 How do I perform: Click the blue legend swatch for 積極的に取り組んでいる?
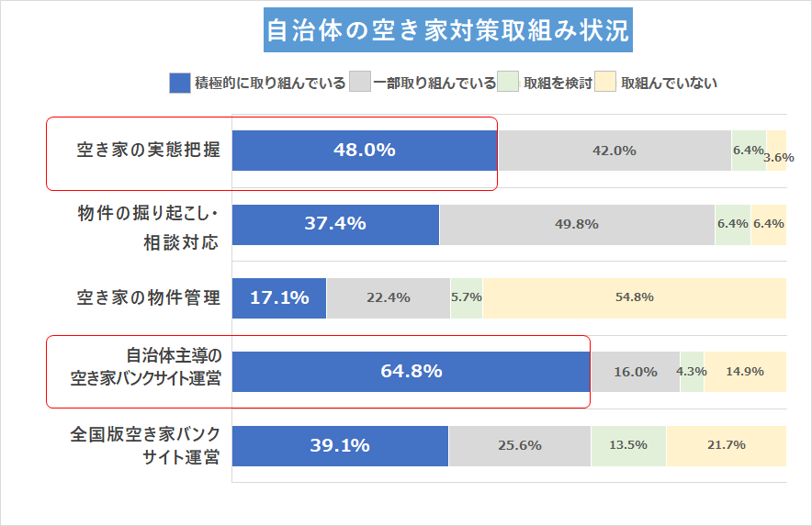[x=180, y=83]
